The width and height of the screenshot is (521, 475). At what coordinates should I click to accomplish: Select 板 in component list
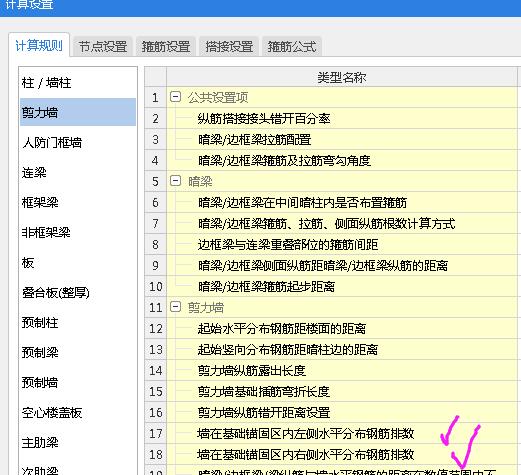[x=78, y=263]
